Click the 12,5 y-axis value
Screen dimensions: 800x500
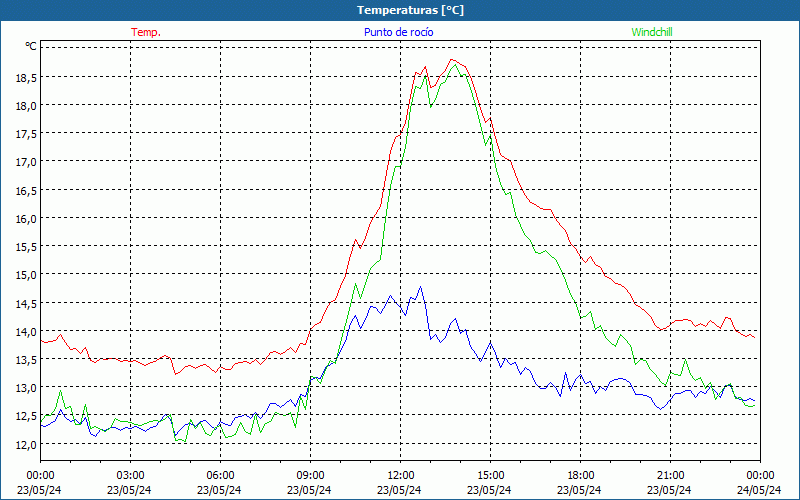(x=26, y=416)
